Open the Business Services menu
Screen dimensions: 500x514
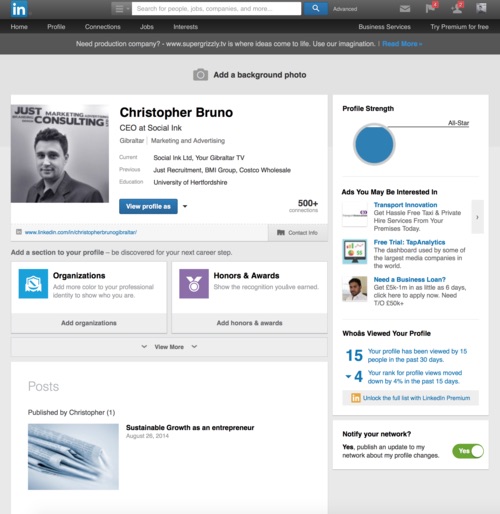[384, 27]
